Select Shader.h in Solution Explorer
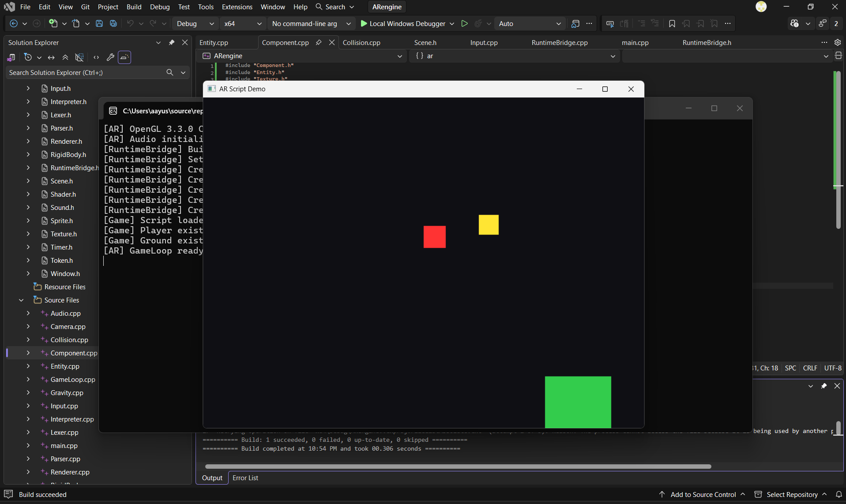This screenshot has height=504, width=846. 63,194
